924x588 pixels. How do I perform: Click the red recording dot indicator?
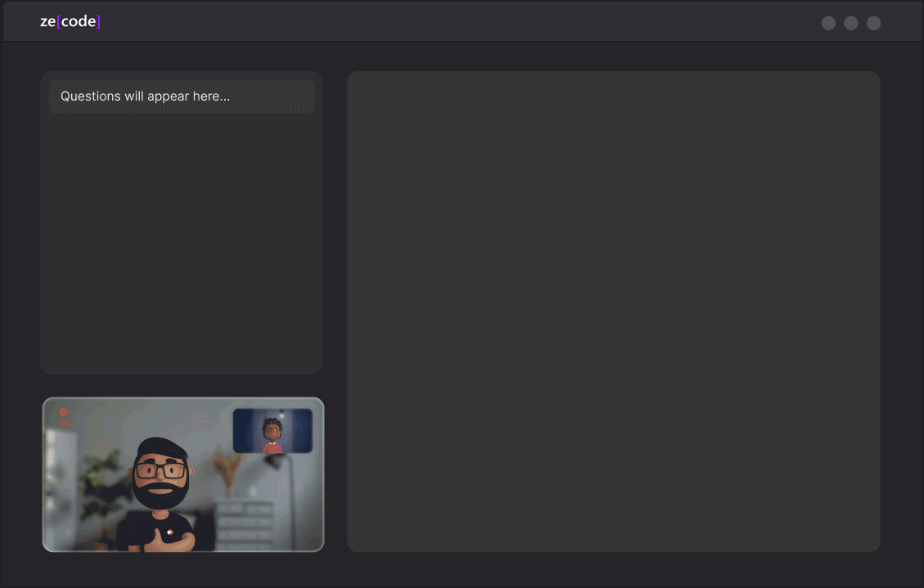point(63,412)
